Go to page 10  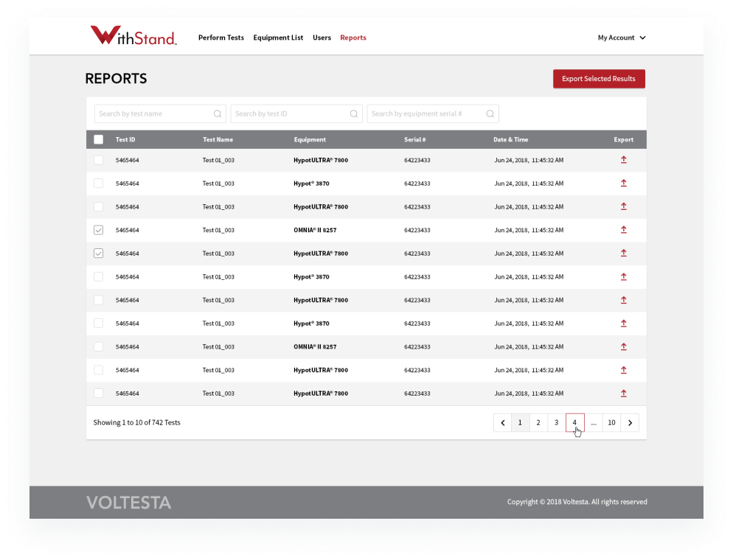pyautogui.click(x=611, y=423)
